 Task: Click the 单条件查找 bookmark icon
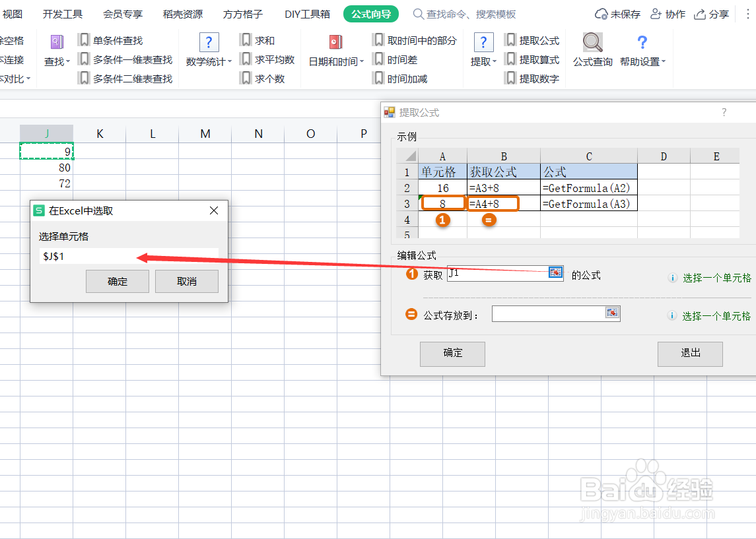[x=84, y=40]
